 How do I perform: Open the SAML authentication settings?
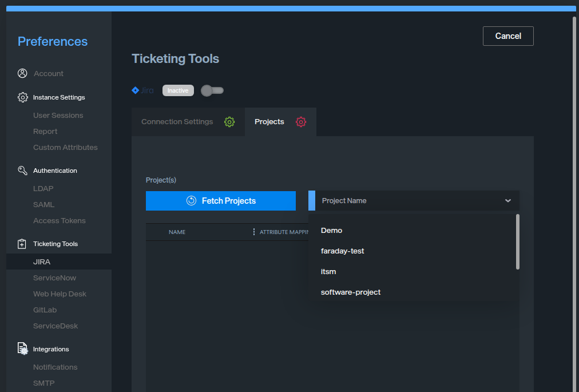43,205
